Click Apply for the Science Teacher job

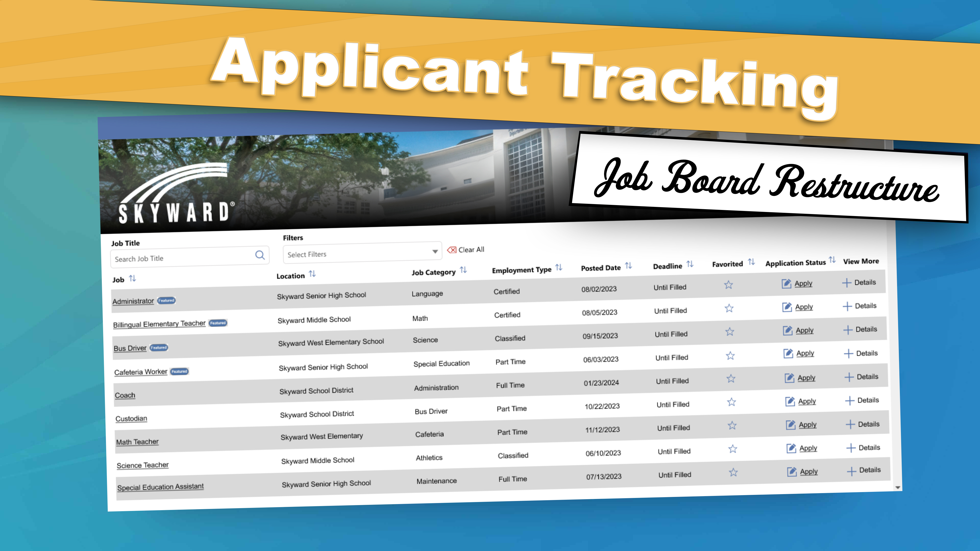pos(808,448)
